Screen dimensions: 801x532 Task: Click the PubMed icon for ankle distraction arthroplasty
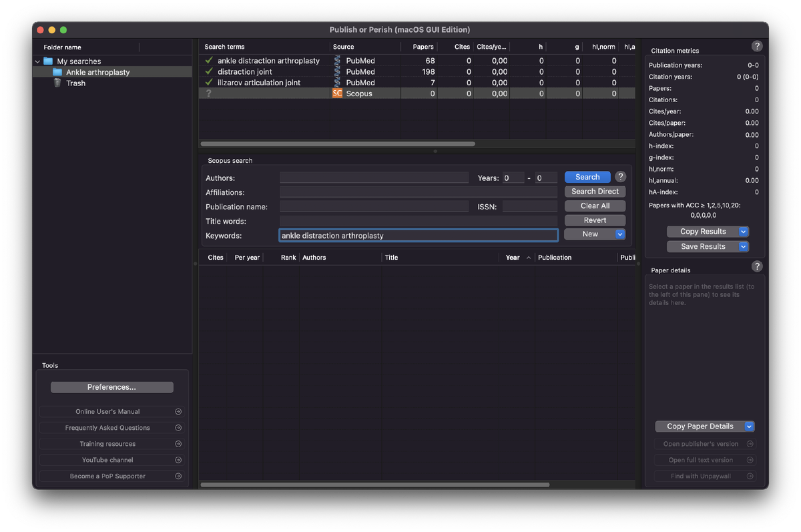338,61
